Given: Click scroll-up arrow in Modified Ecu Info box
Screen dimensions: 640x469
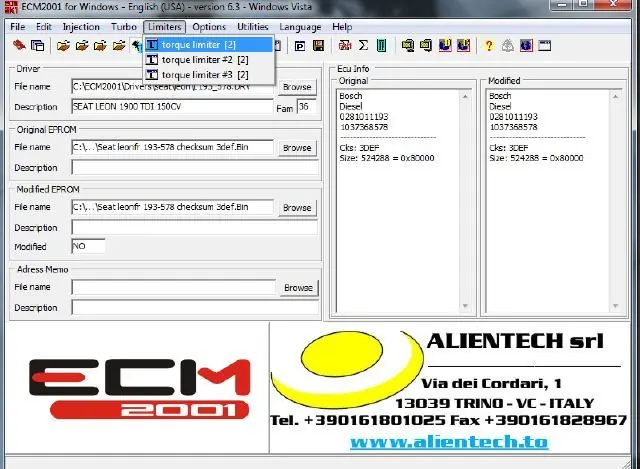Looking at the screenshot, I should point(615,96).
